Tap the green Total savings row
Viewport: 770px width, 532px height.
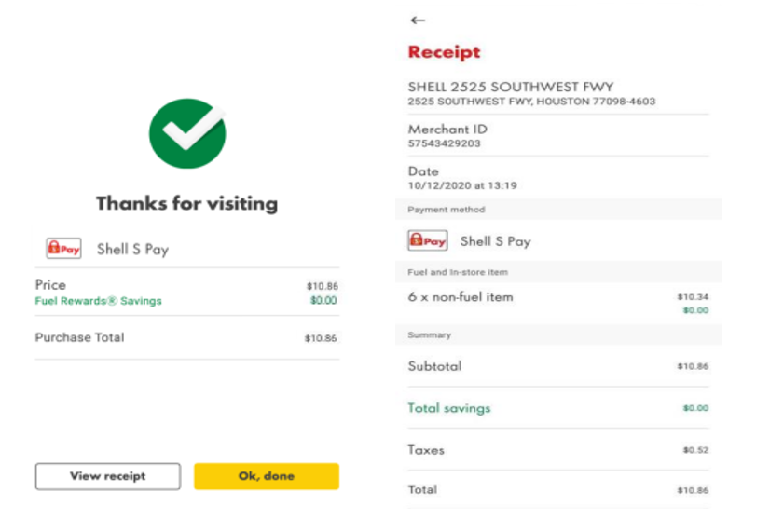click(x=558, y=408)
